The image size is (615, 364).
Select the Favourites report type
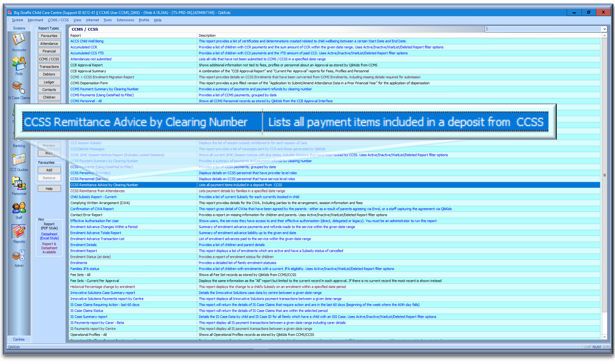49,36
